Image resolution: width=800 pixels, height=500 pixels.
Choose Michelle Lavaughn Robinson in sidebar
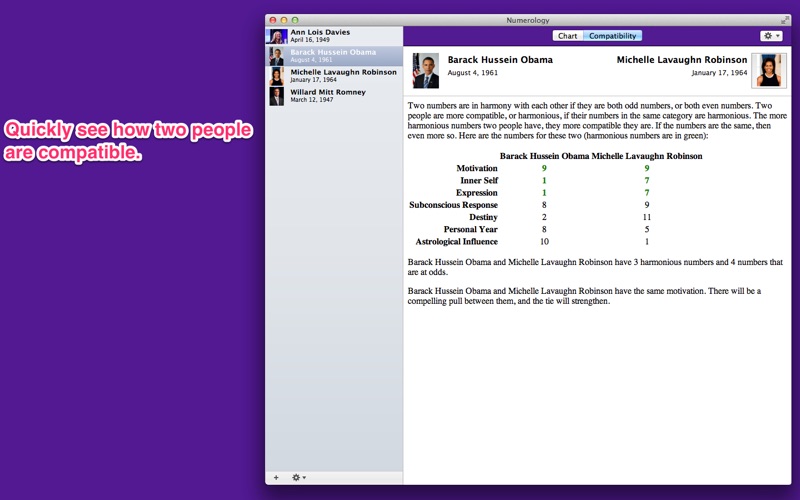click(334, 76)
